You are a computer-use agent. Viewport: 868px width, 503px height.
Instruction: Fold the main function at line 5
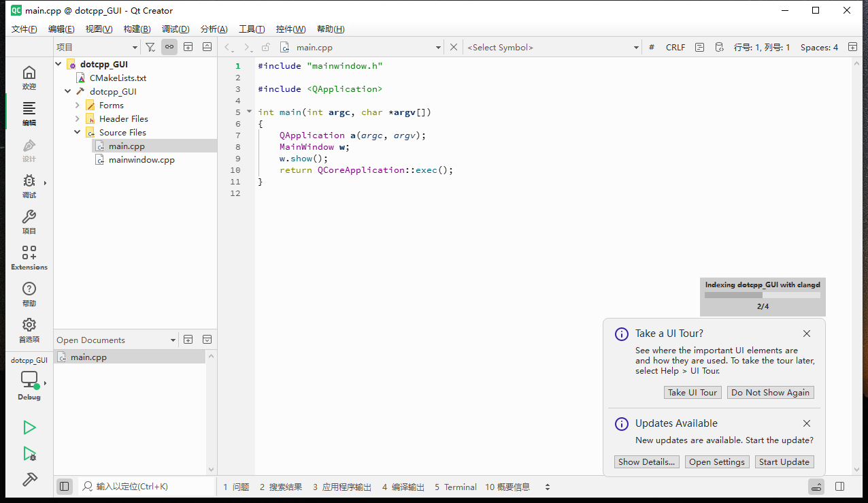pos(249,112)
